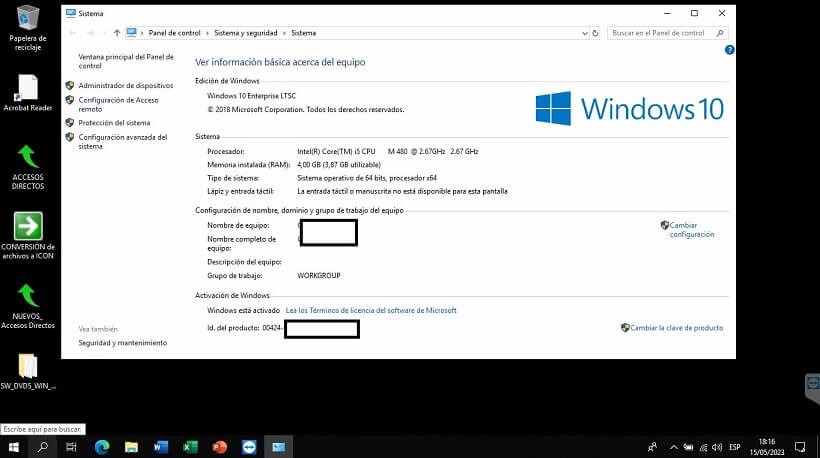The image size is (820, 458).
Task: Click the Intel(R) Core(TM) i5 CPU processor text
Action: [x=336, y=151]
